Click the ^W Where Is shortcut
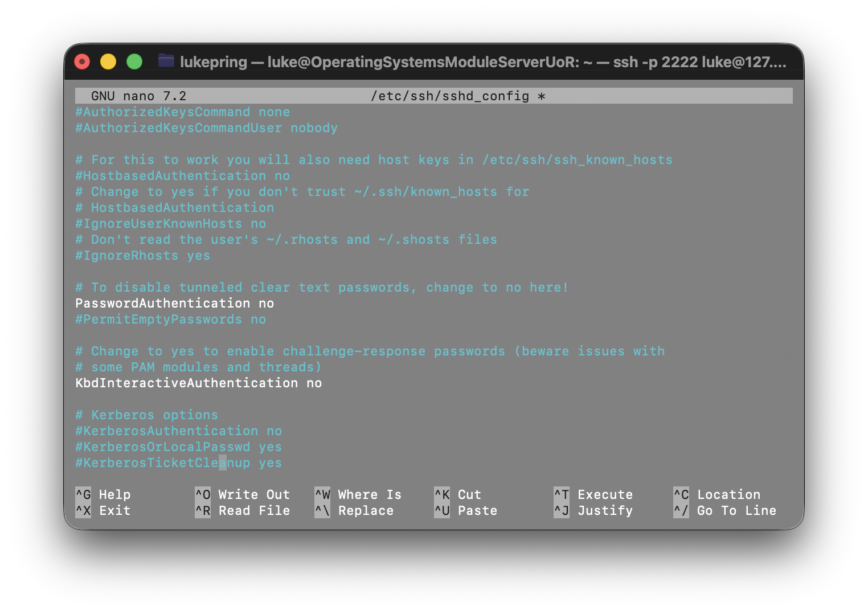 point(358,494)
